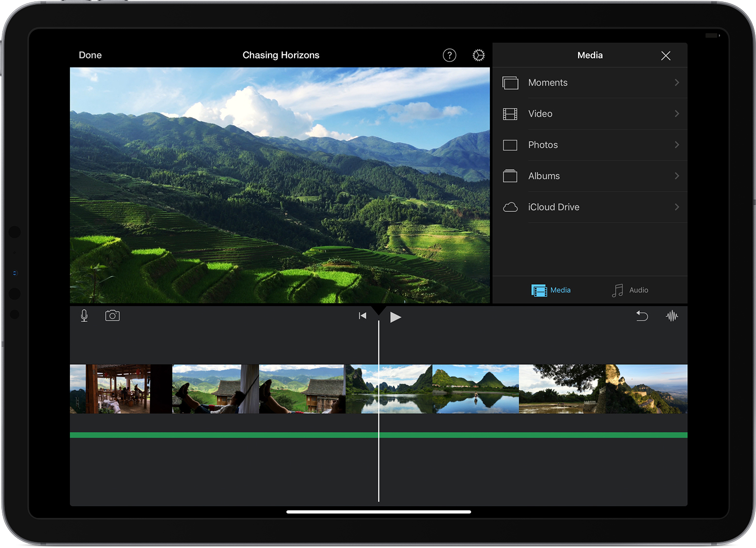Close the Media panel

[x=666, y=56]
